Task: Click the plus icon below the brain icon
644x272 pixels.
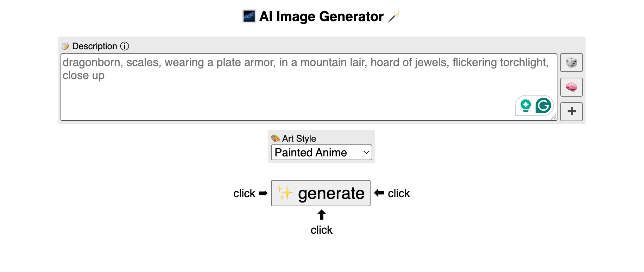Action: tap(571, 111)
